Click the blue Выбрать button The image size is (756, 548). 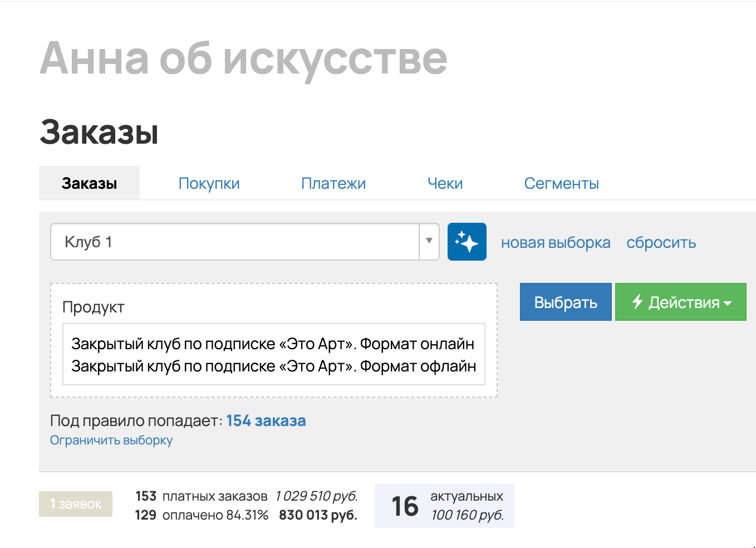point(566,302)
